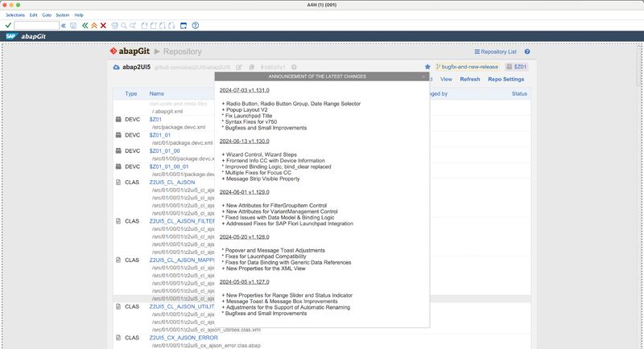Click the Find magnifier icon

click(124, 26)
